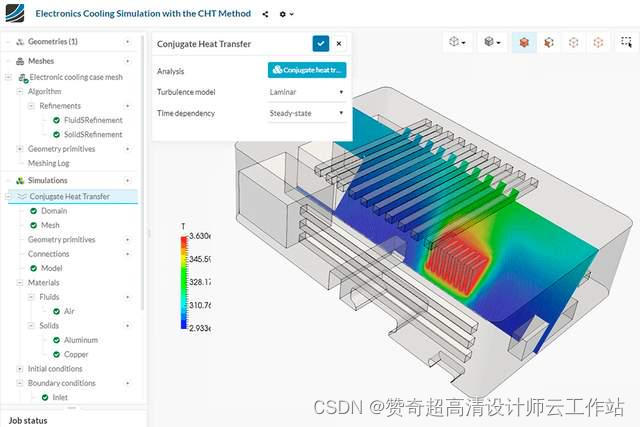Activate volume selection cube icon
640x427 pixels.
(x=524, y=42)
